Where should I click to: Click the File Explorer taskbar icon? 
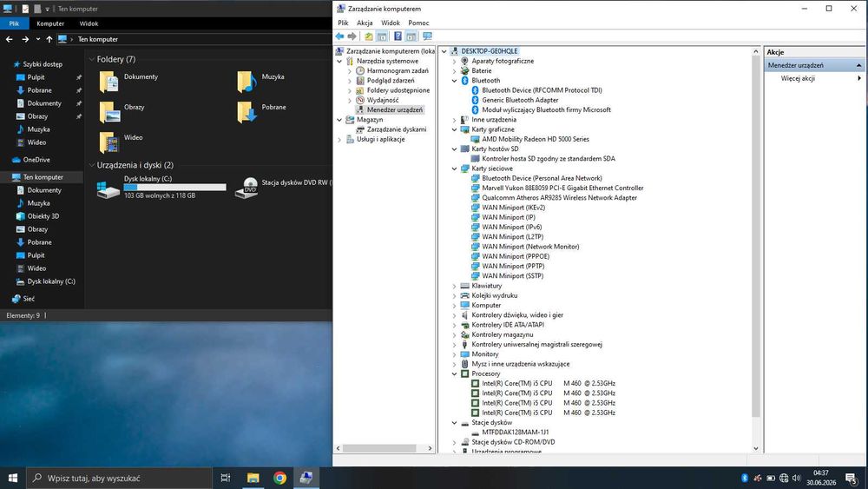pyautogui.click(x=253, y=478)
